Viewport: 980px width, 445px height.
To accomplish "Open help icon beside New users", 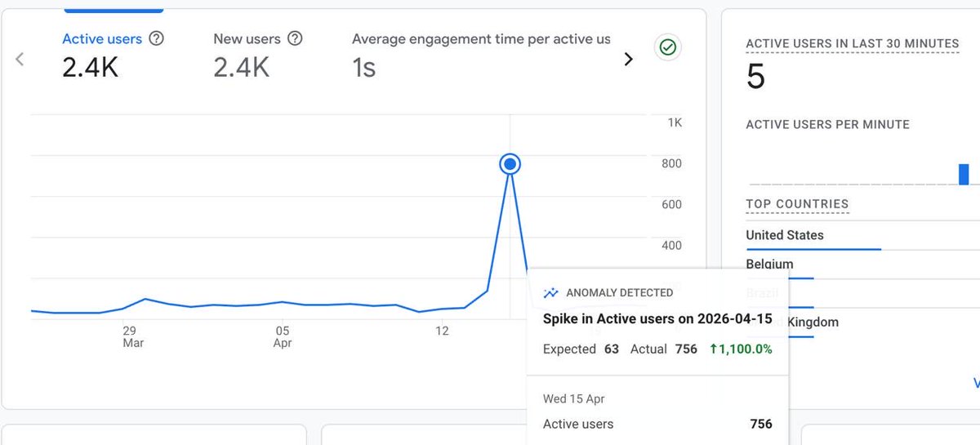I will [x=296, y=38].
